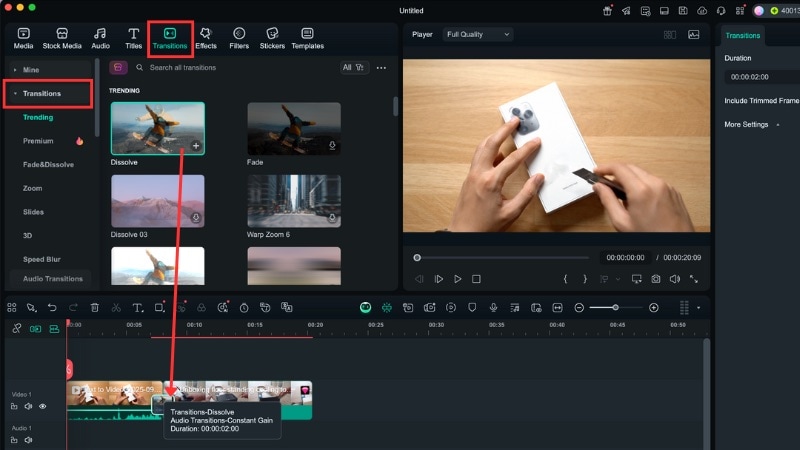
Task: Click the marker shield icon
Action: (472, 308)
